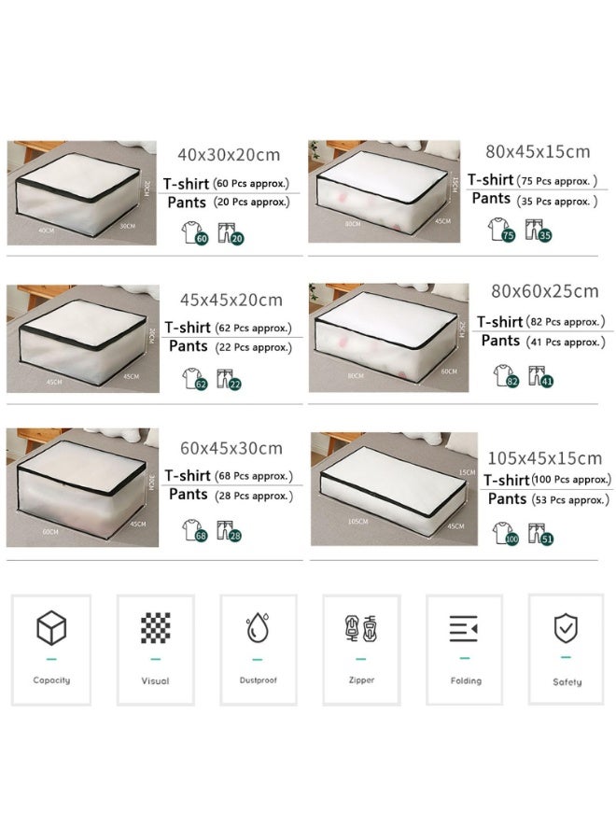Click the pants icon with badge 41
Viewport: 616px width, 840px height.
(540, 376)
